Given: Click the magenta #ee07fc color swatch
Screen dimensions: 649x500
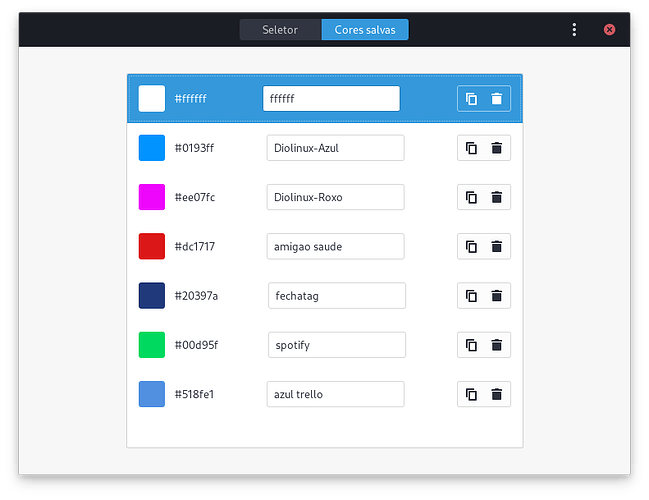Looking at the screenshot, I should tap(152, 197).
